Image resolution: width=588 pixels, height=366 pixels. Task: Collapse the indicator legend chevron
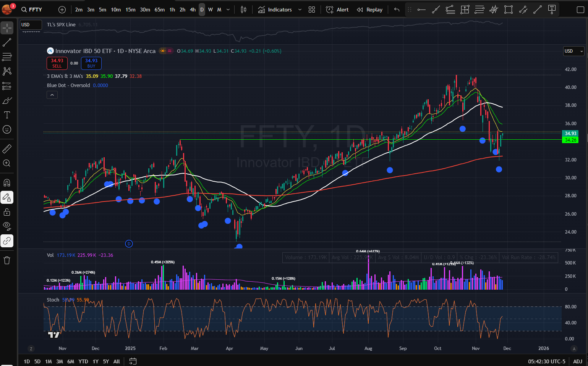point(52,95)
